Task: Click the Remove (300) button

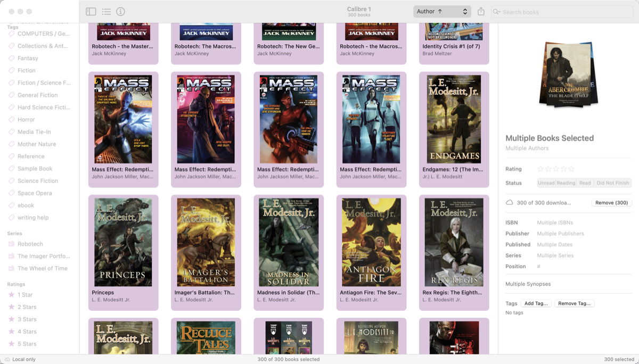Action: pyautogui.click(x=611, y=202)
